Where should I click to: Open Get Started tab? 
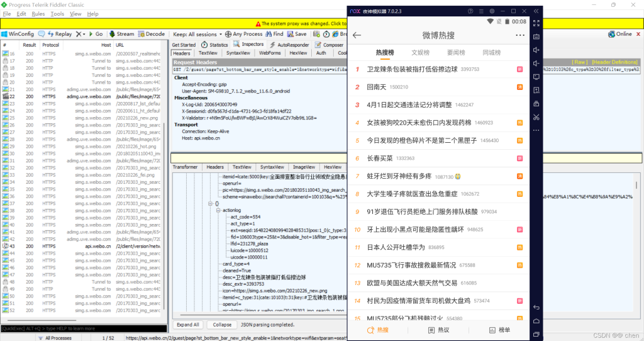[184, 45]
